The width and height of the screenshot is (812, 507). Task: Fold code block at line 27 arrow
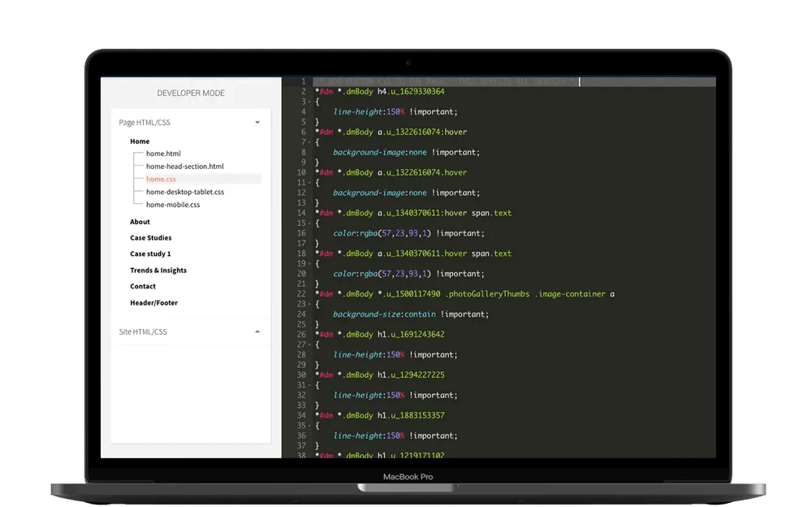[309, 344]
